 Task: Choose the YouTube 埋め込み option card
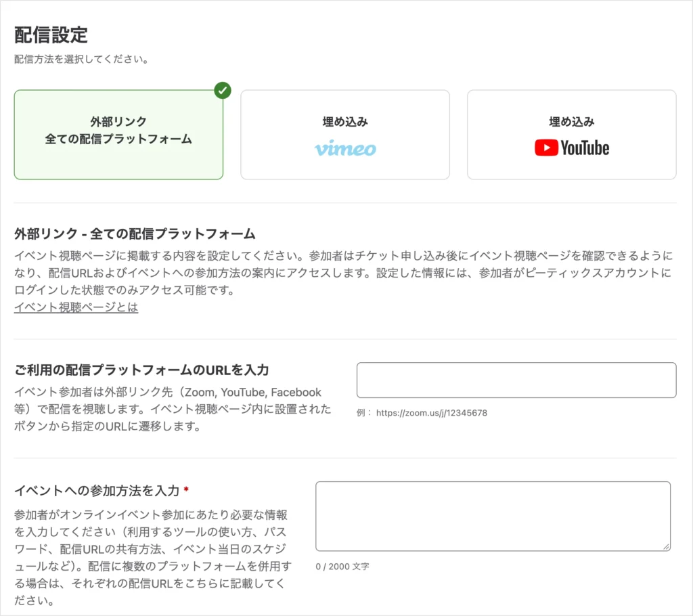(x=571, y=135)
